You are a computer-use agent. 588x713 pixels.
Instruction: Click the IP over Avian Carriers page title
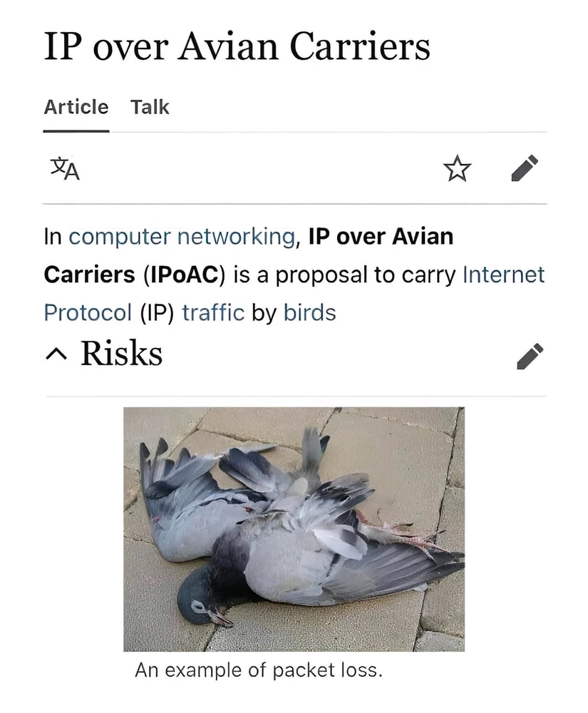click(237, 46)
